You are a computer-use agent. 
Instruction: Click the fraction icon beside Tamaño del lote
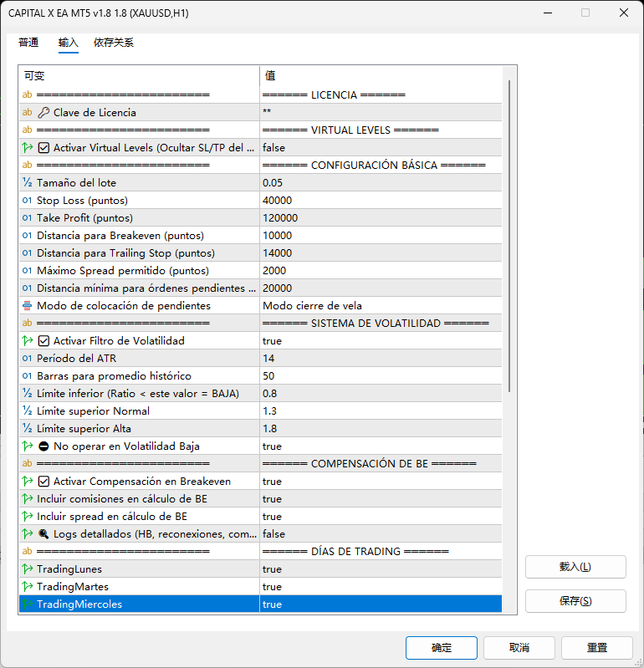coord(28,183)
